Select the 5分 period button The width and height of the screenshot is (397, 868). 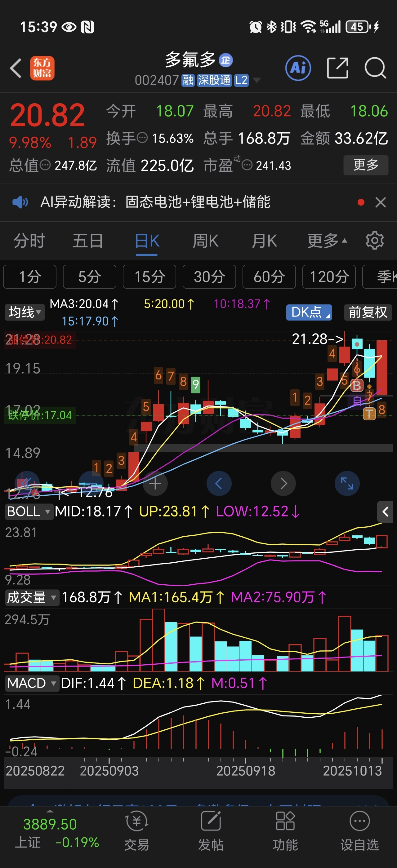(90, 277)
